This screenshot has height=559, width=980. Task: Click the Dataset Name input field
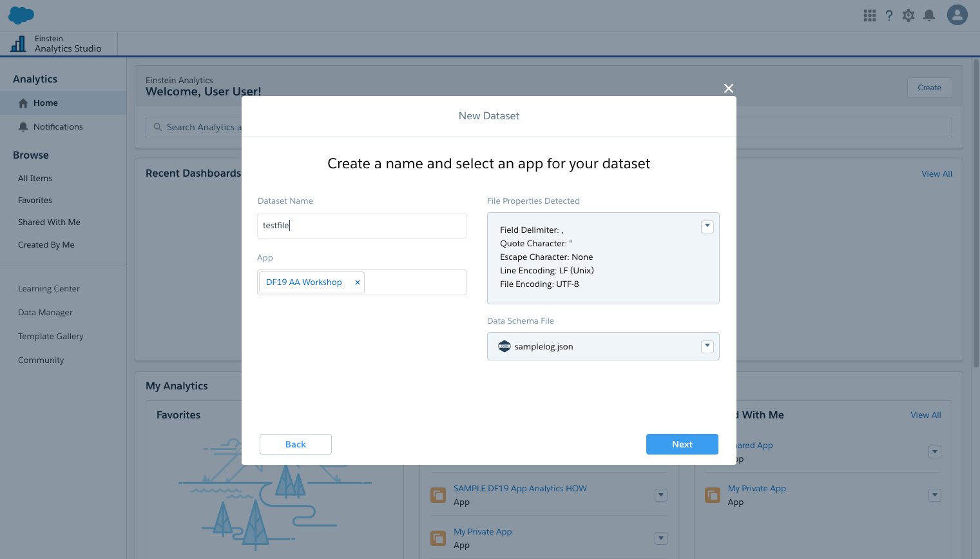pyautogui.click(x=361, y=226)
